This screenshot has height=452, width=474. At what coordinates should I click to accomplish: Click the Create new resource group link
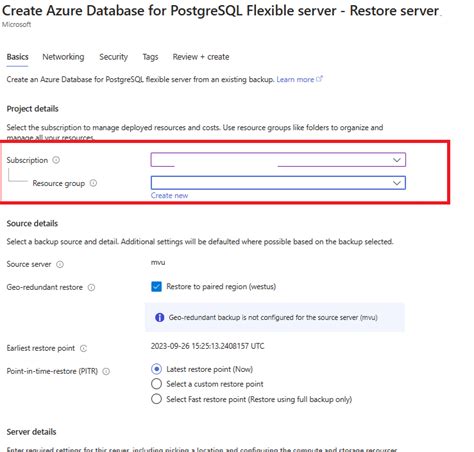tap(169, 196)
